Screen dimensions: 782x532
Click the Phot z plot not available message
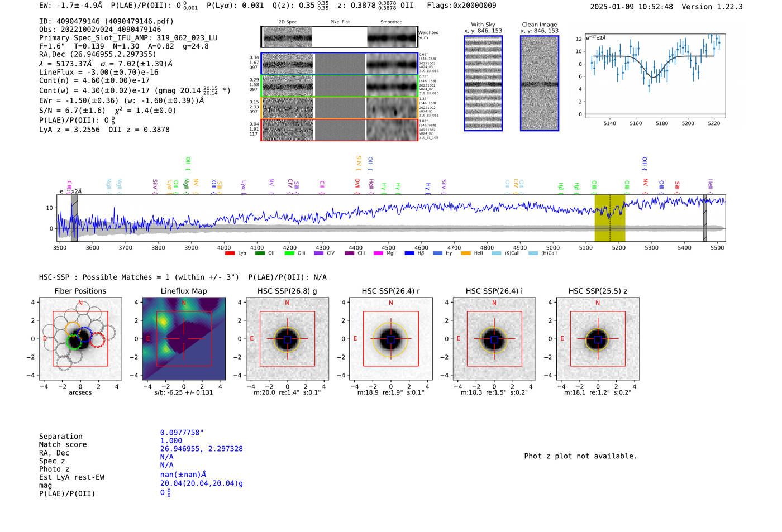pyautogui.click(x=580, y=456)
